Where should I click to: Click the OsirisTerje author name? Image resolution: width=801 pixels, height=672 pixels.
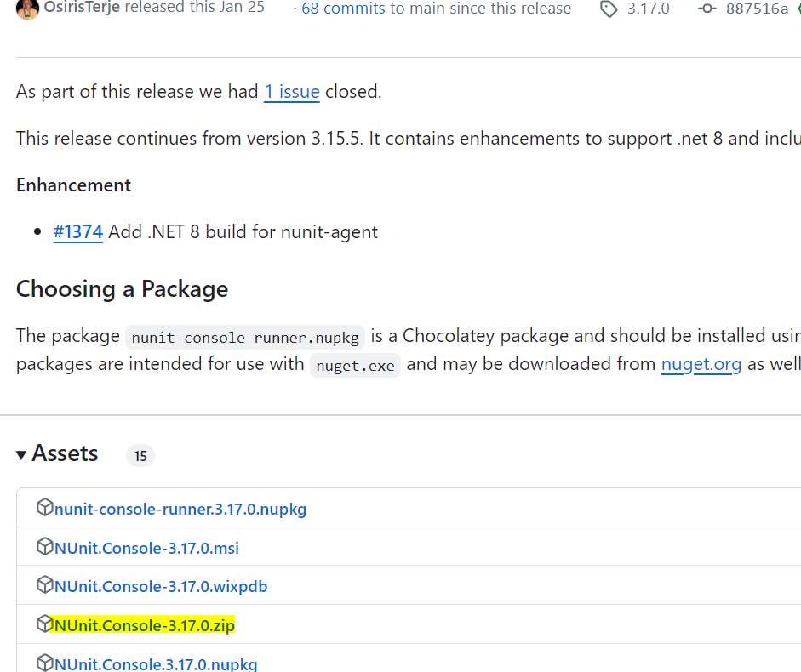(x=82, y=7)
